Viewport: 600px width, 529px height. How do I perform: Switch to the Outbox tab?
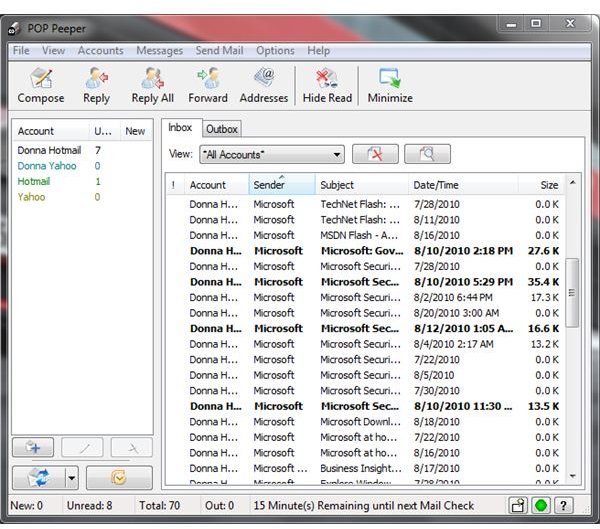pos(222,129)
